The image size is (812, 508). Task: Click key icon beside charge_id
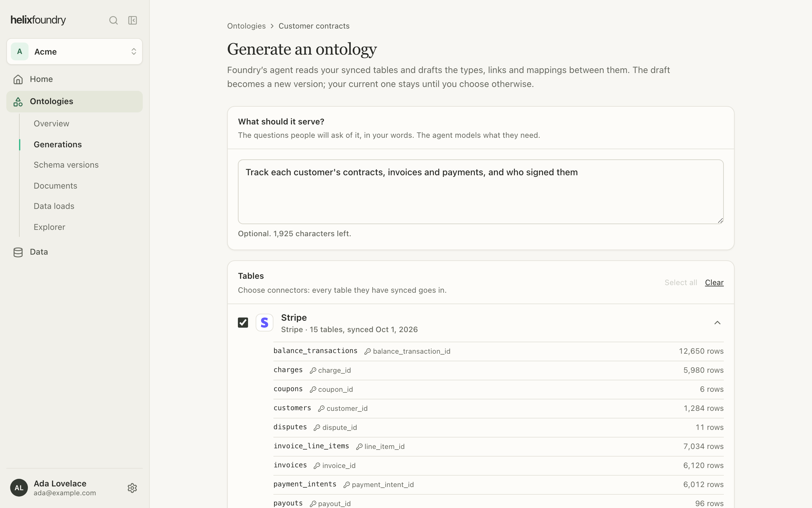313,370
